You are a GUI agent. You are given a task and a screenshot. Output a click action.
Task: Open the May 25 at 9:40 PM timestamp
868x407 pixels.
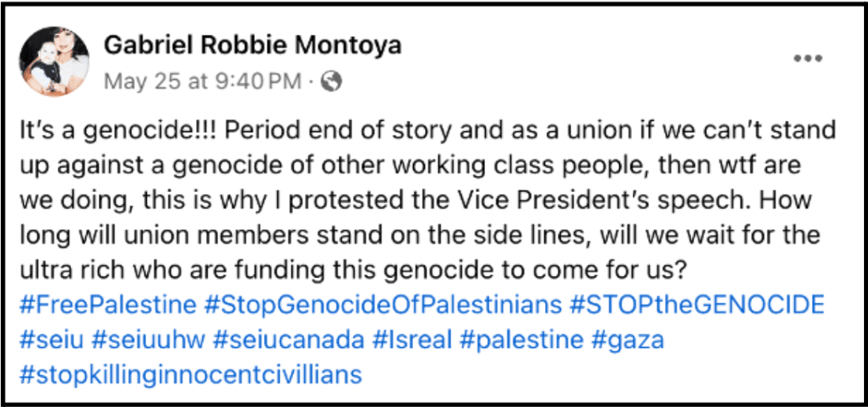pyautogui.click(x=202, y=80)
